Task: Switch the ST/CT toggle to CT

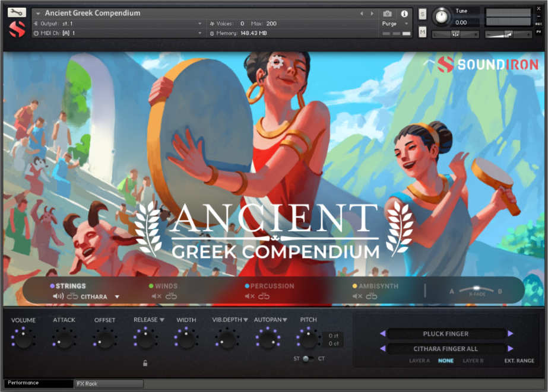Action: 313,358
